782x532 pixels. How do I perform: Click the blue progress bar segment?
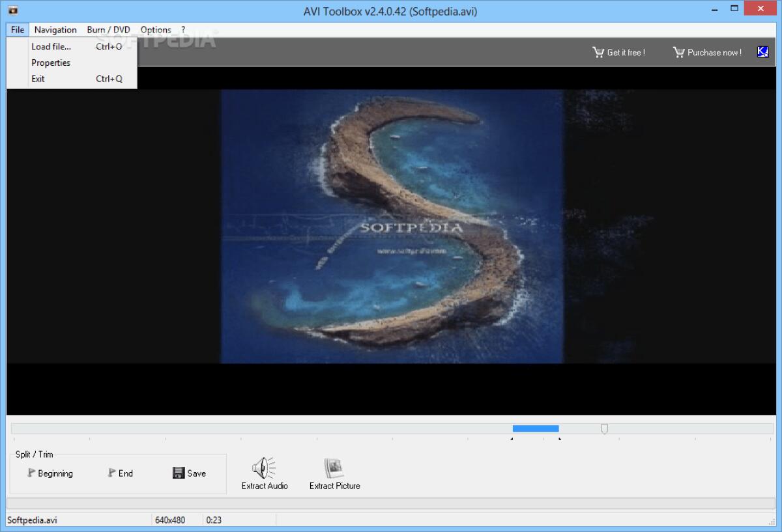tap(535, 428)
